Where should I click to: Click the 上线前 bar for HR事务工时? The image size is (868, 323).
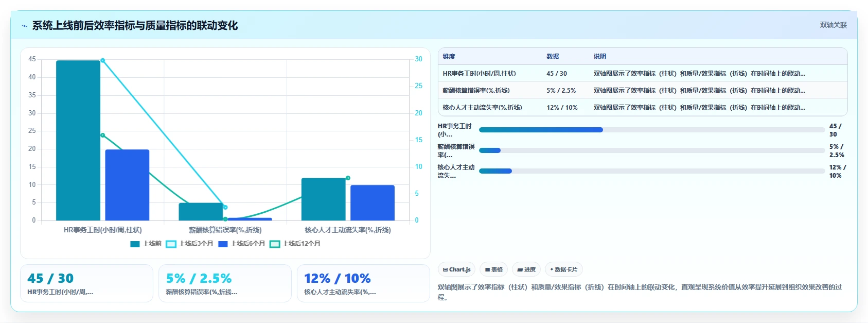(x=78, y=140)
